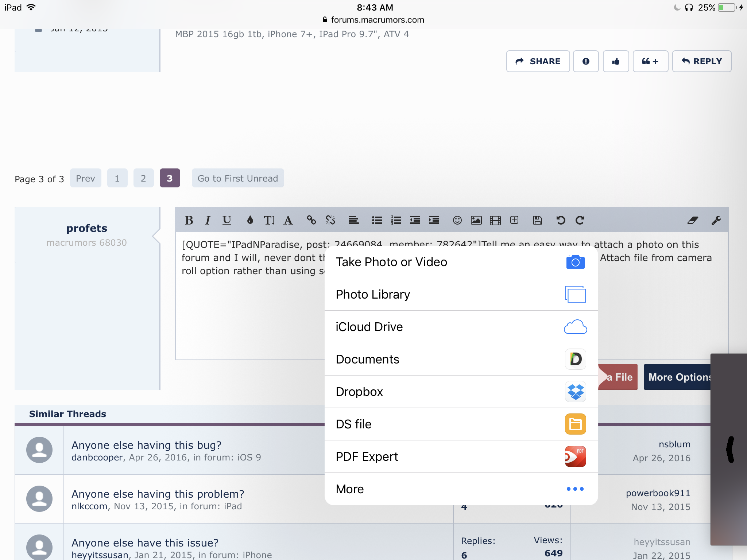
Task: Open text alignment options
Action: pyautogui.click(x=353, y=220)
